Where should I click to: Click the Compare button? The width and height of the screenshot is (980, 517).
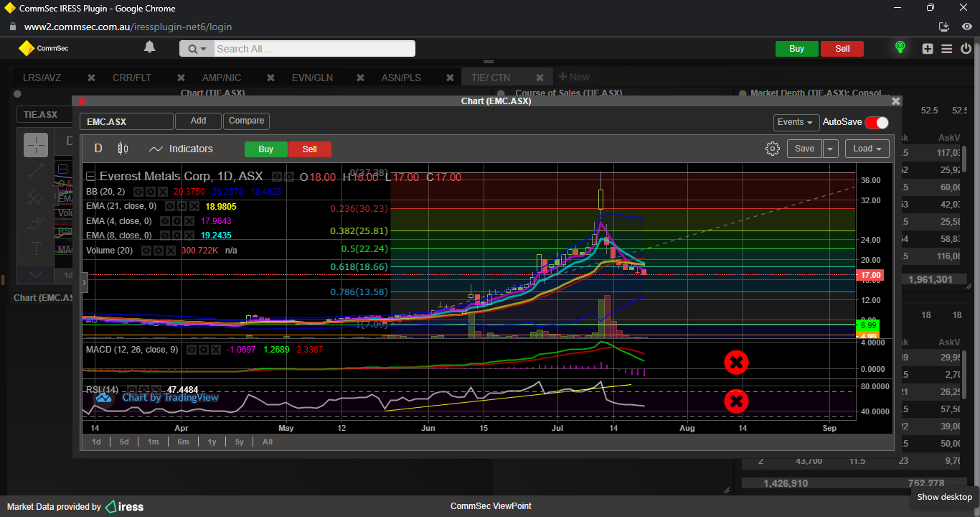246,121
